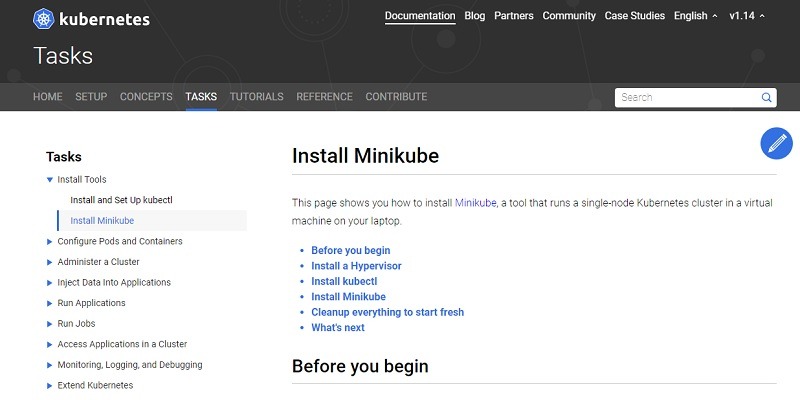Switch to the CONTRIBUTE tab

click(396, 96)
